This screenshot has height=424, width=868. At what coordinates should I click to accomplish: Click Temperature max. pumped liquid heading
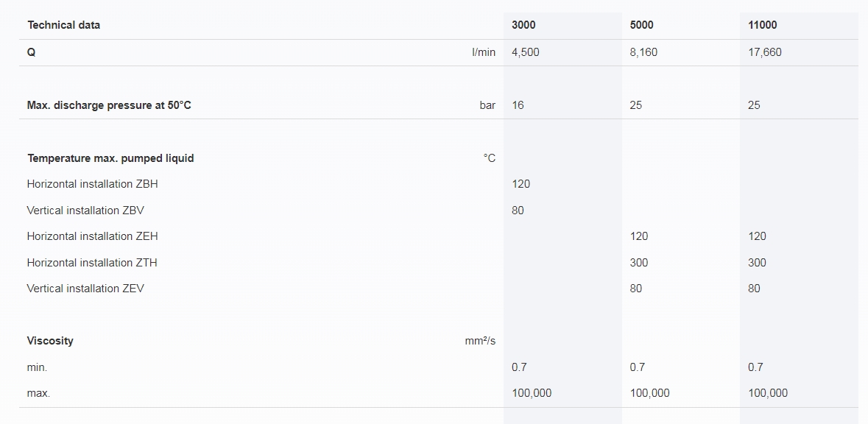tap(110, 158)
